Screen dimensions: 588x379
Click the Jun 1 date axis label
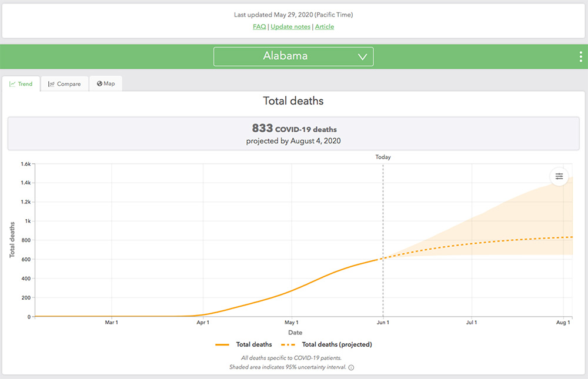click(x=383, y=323)
